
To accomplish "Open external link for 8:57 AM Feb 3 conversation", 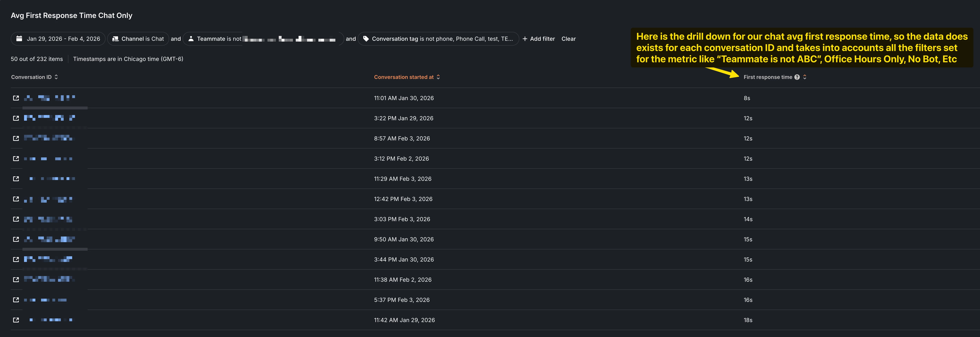I will pyautogui.click(x=16, y=138).
